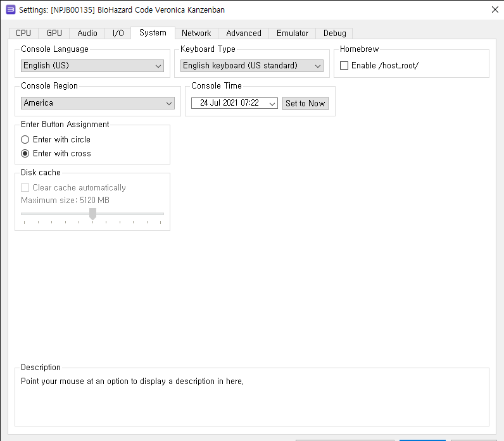
Task: Go to the Debug tab
Action: [x=334, y=33]
